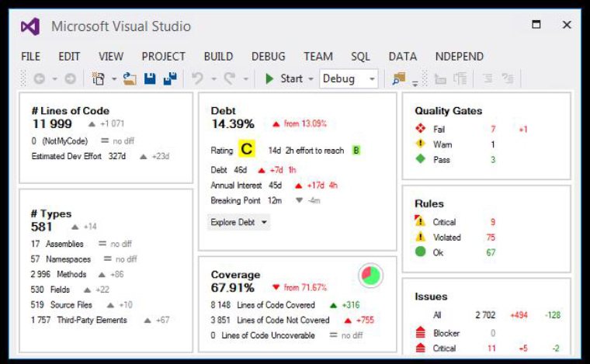The width and height of the screenshot is (590, 364).
Task: Click the Undo toolbar icon
Action: click(197, 78)
